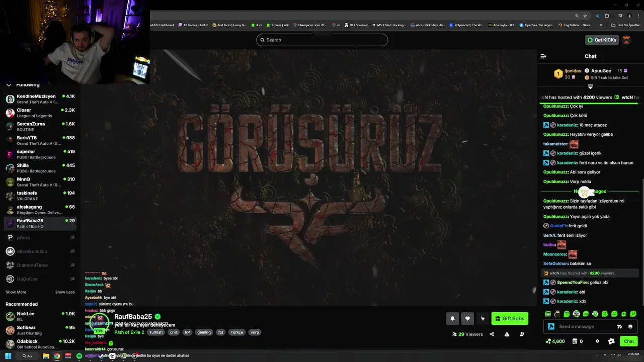Open the Path of Exile 2 category link
This screenshot has height=362, width=644.
129,332
